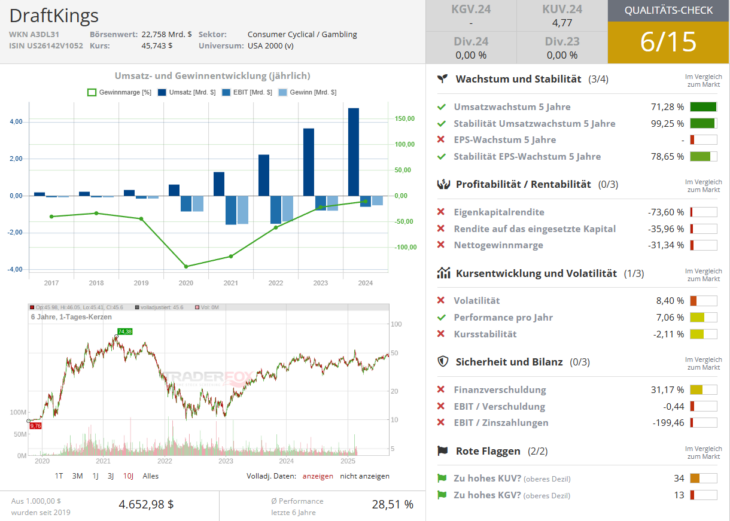Click the sector text Consumer Cyclical / Gambling
730x521 pixels.
[x=302, y=34]
